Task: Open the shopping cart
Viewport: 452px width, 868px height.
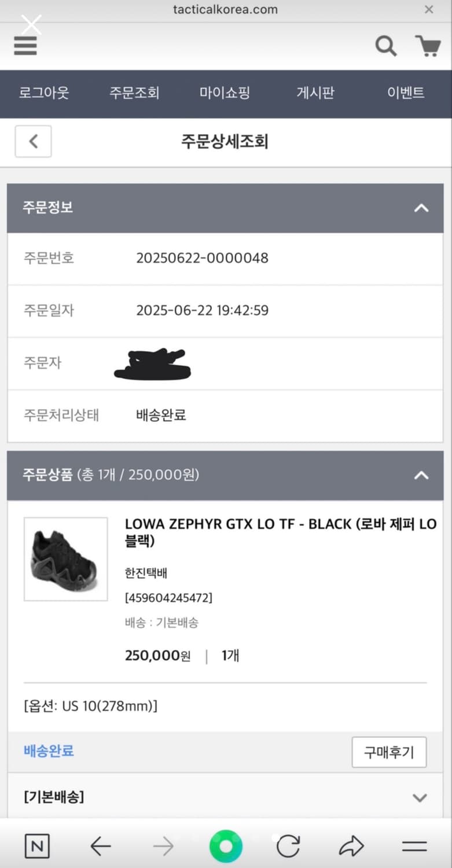Action: coord(428,45)
